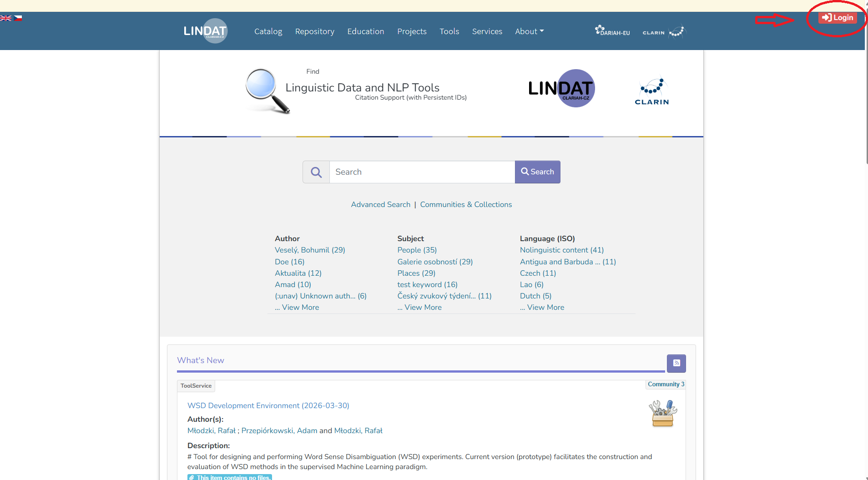Click the red Login button
Viewport: 868px width, 480px height.
[x=838, y=18]
